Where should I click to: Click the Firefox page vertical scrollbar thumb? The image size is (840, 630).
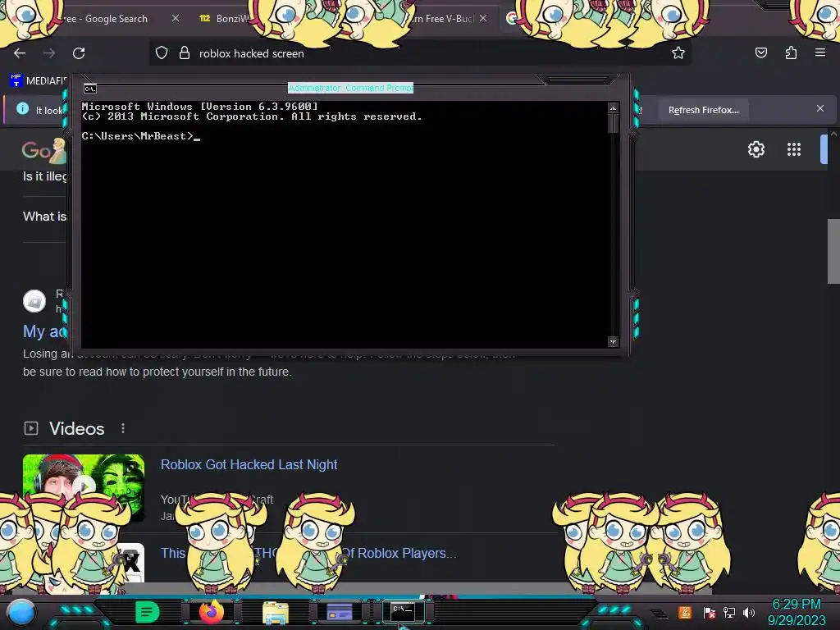833,251
